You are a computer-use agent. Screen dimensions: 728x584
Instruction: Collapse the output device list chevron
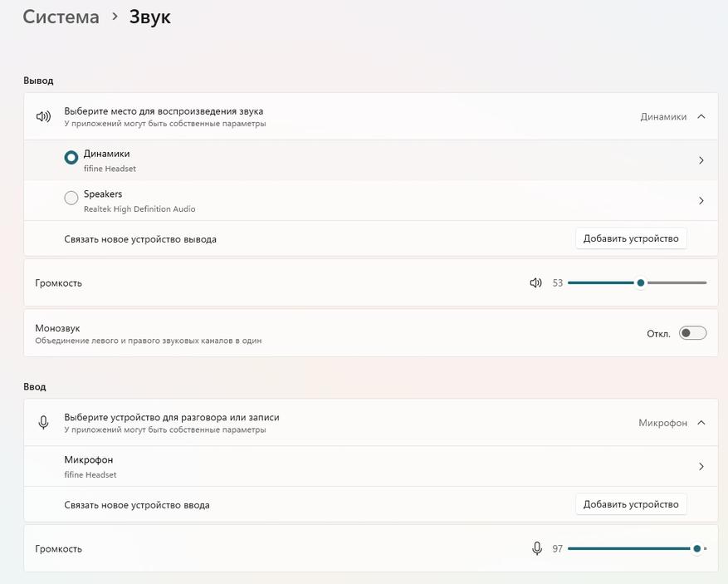(701, 116)
